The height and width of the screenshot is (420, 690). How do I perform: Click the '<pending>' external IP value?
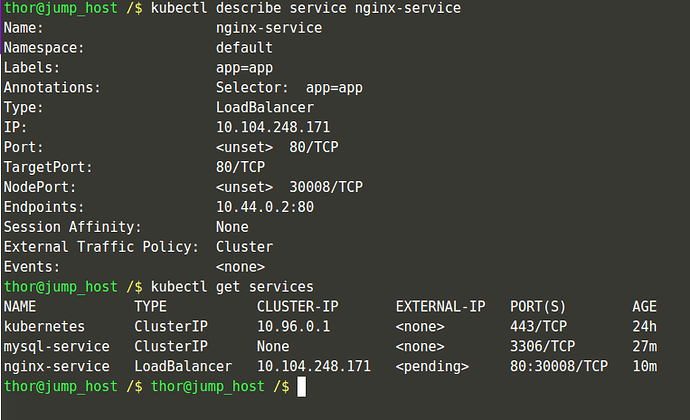tap(432, 367)
